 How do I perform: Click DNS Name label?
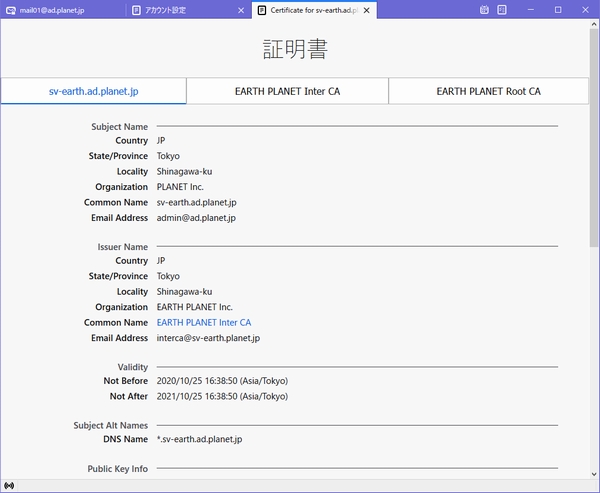click(126, 439)
